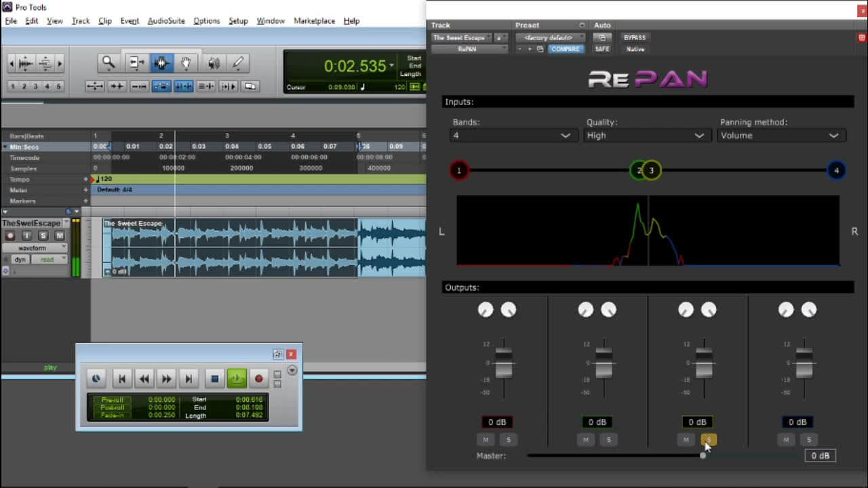The image size is (868, 488).
Task: Click the SAFE automation button
Action: tap(602, 49)
